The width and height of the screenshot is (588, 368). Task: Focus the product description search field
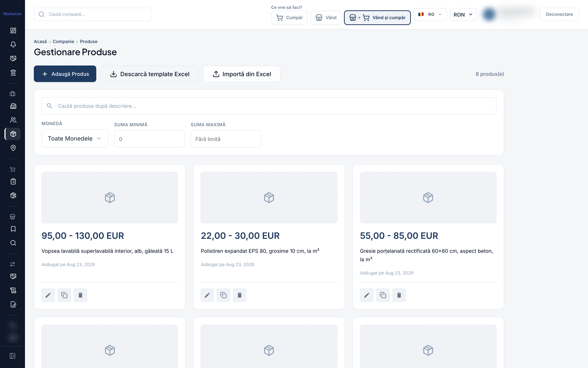pyautogui.click(x=269, y=106)
